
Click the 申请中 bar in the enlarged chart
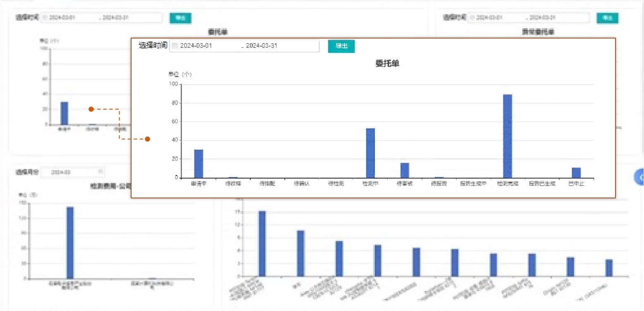point(199,164)
